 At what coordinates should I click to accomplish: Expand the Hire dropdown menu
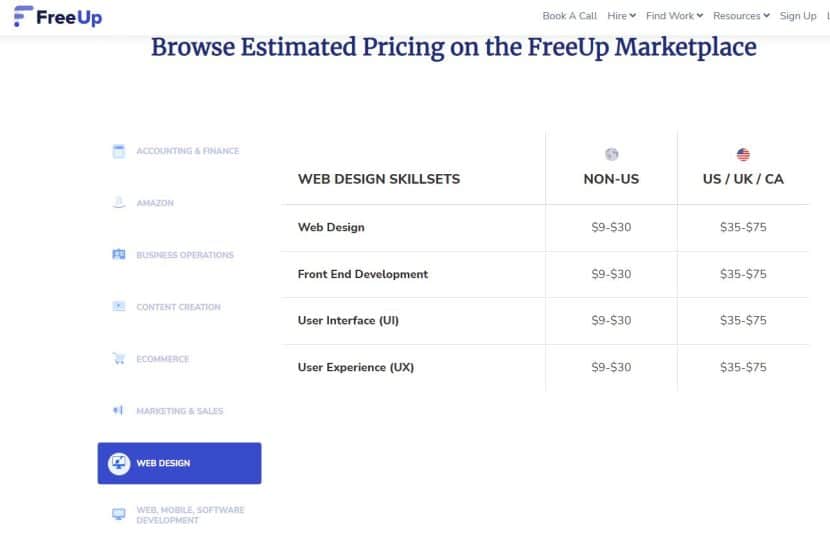pos(621,16)
